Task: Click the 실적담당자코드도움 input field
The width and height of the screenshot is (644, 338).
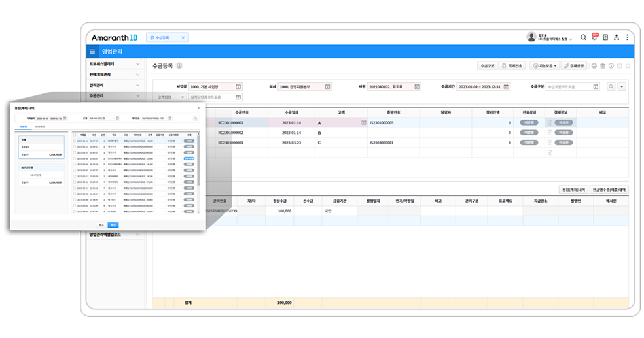Action: tap(215, 97)
